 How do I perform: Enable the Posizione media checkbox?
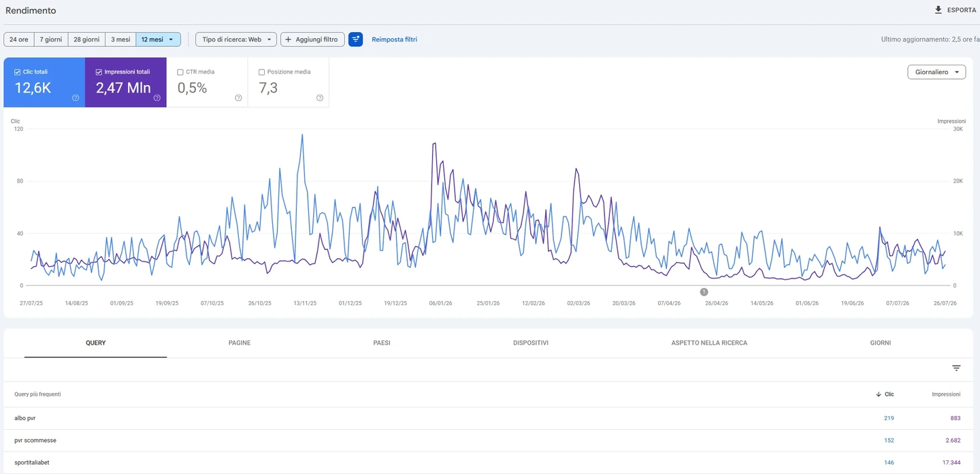(262, 72)
